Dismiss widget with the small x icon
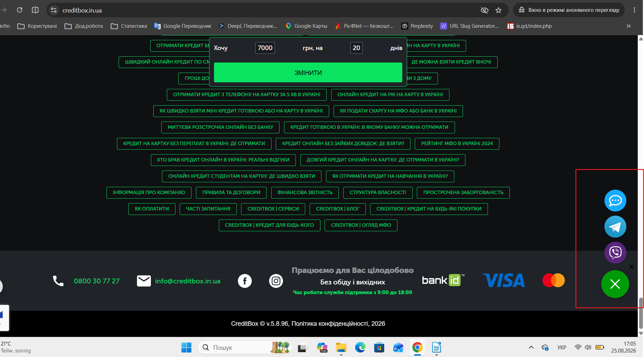Image resolution: width=644 pixels, height=357 pixels. [632, 267]
